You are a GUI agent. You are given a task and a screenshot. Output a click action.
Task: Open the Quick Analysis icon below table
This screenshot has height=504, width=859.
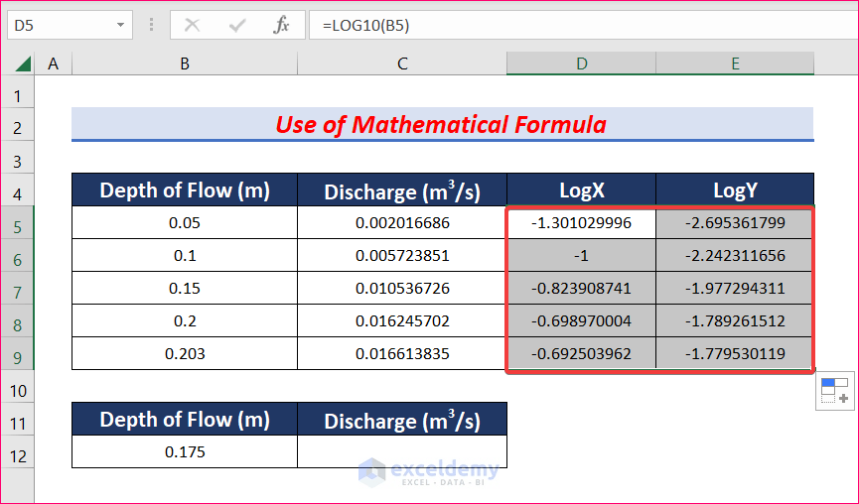pos(834,390)
